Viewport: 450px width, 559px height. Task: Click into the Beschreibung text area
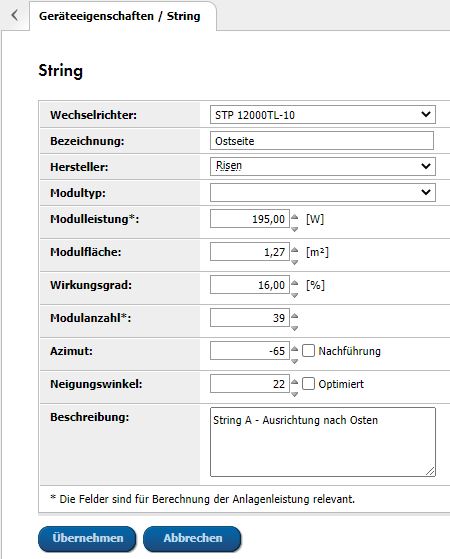click(323, 442)
